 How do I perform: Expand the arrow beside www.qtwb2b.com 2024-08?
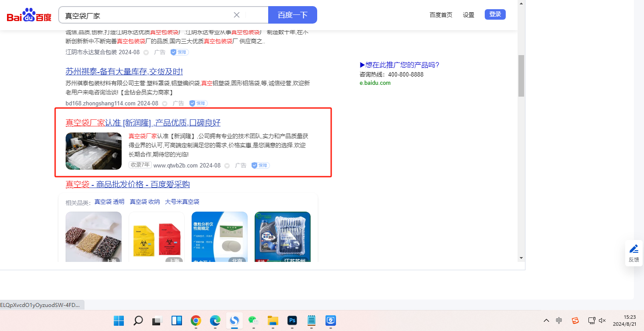[x=227, y=166]
